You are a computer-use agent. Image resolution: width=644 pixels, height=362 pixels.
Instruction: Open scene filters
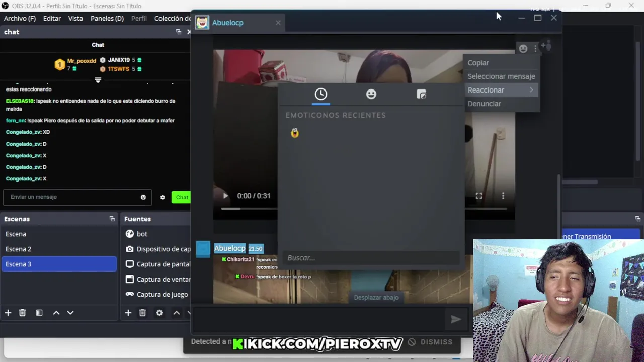(x=39, y=313)
